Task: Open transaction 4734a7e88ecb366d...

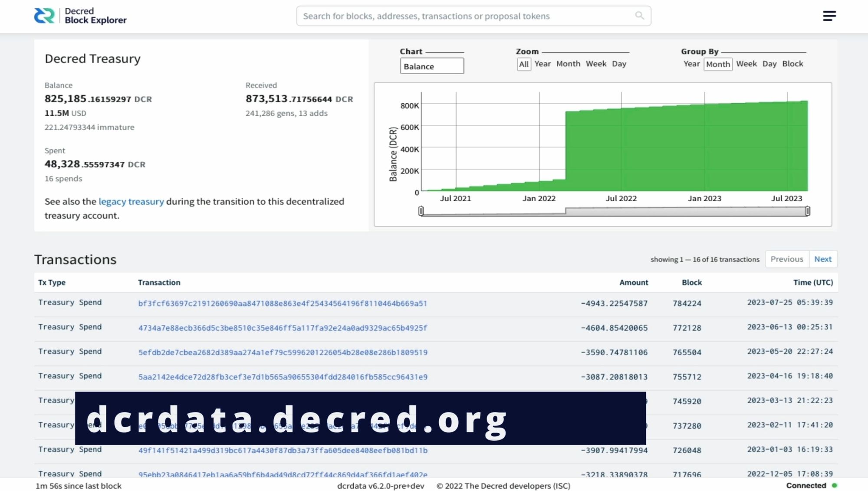Action: pyautogui.click(x=283, y=328)
